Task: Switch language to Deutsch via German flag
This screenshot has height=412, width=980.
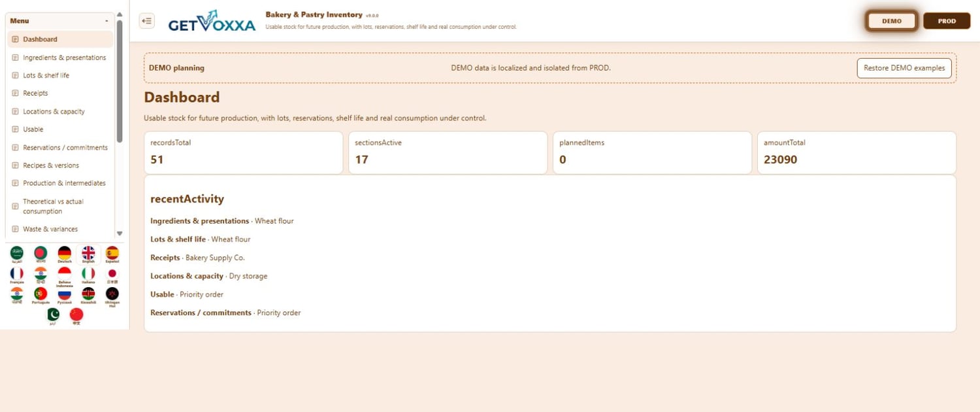Action: [64, 254]
